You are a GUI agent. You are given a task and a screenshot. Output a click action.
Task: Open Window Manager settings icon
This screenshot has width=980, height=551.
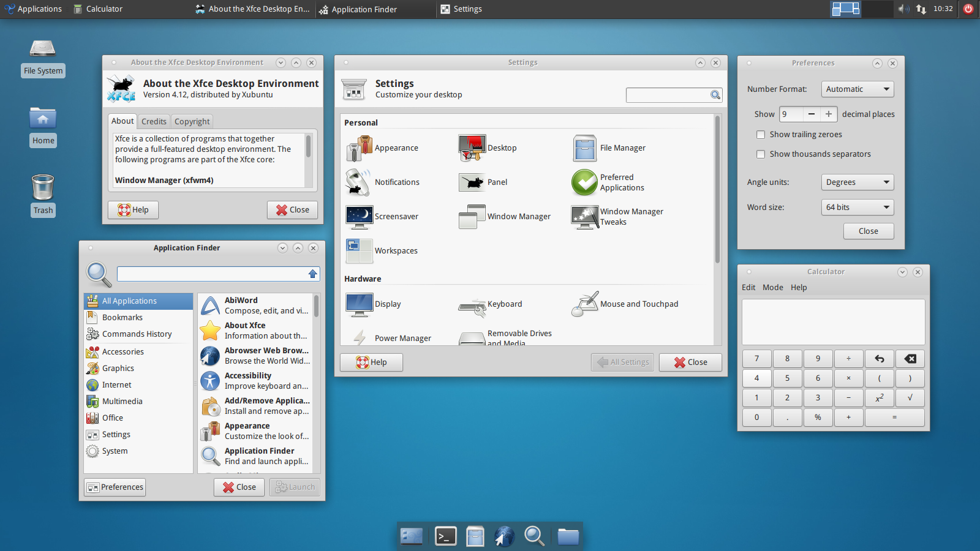[472, 217]
